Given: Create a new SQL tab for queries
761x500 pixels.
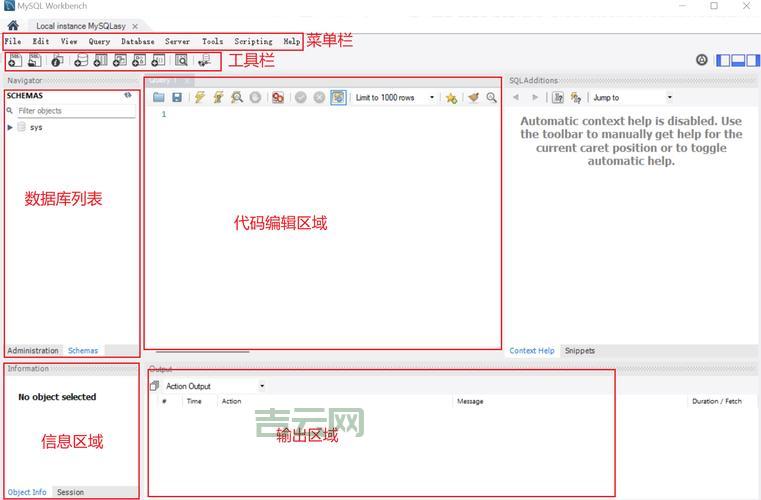Looking at the screenshot, I should [15, 61].
